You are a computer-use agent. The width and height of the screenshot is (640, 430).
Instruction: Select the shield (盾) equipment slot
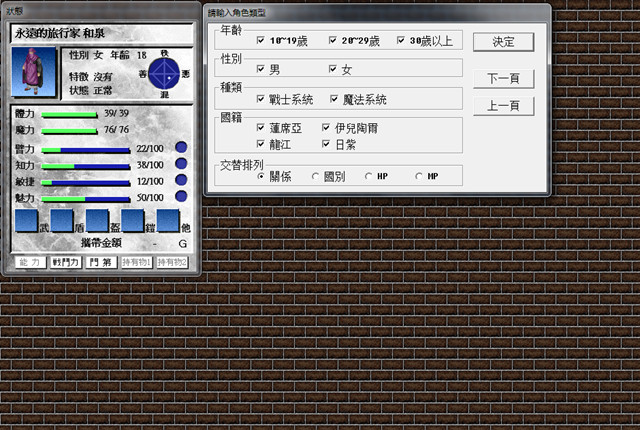point(61,221)
